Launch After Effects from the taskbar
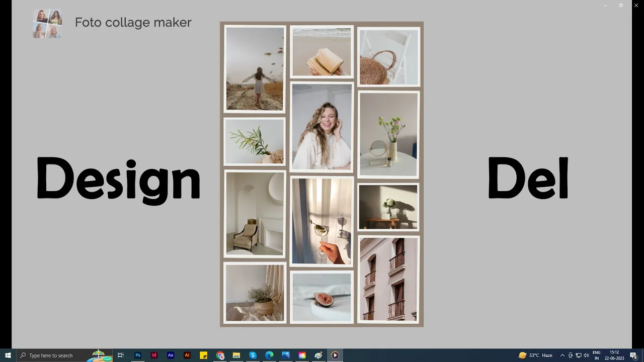 171,355
